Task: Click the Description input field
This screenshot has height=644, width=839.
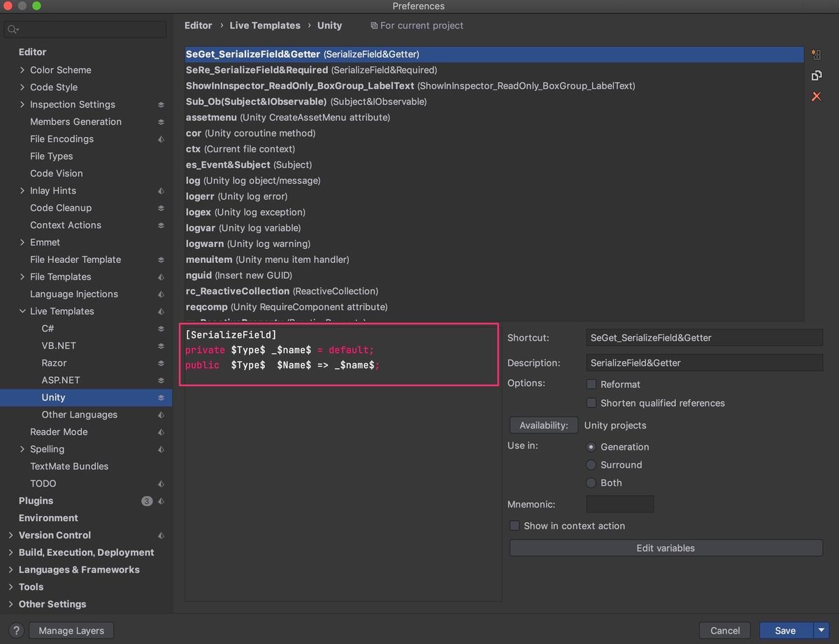Action: (x=704, y=363)
